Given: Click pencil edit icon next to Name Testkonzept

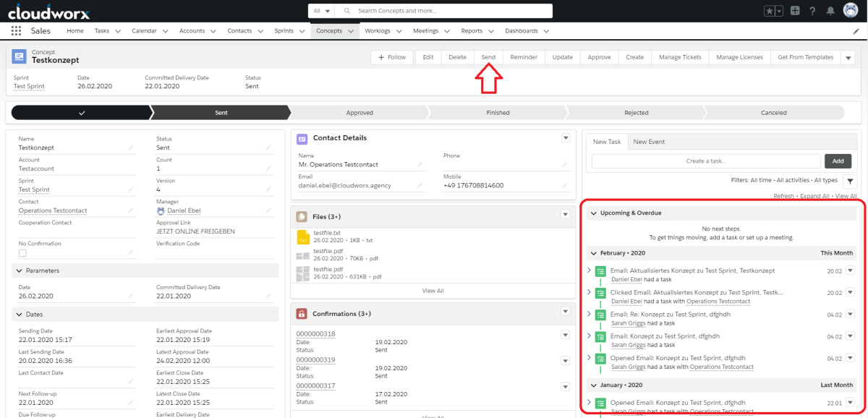Looking at the screenshot, I should pyautogui.click(x=131, y=148).
